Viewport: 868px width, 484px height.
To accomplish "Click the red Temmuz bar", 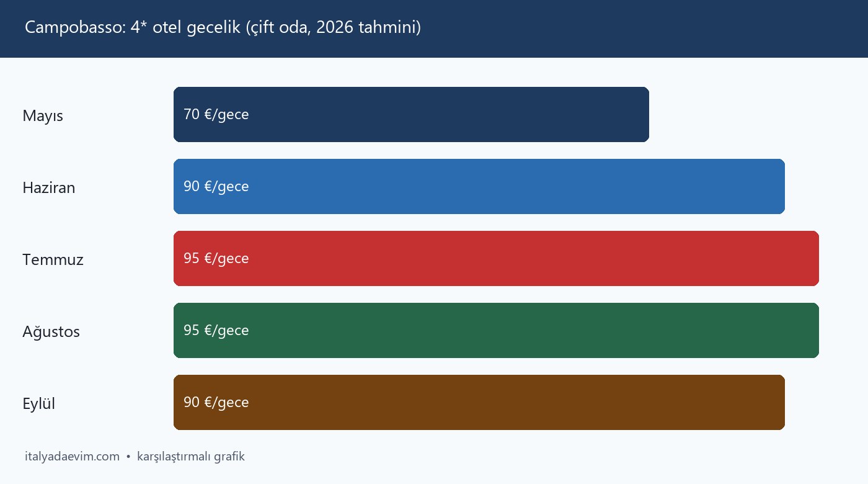I will (496, 258).
